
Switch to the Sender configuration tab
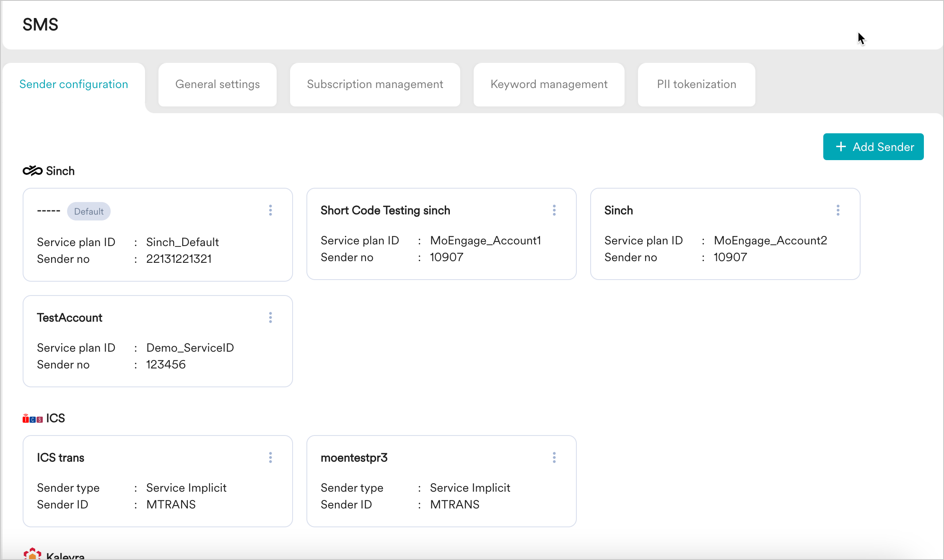pos(74,84)
